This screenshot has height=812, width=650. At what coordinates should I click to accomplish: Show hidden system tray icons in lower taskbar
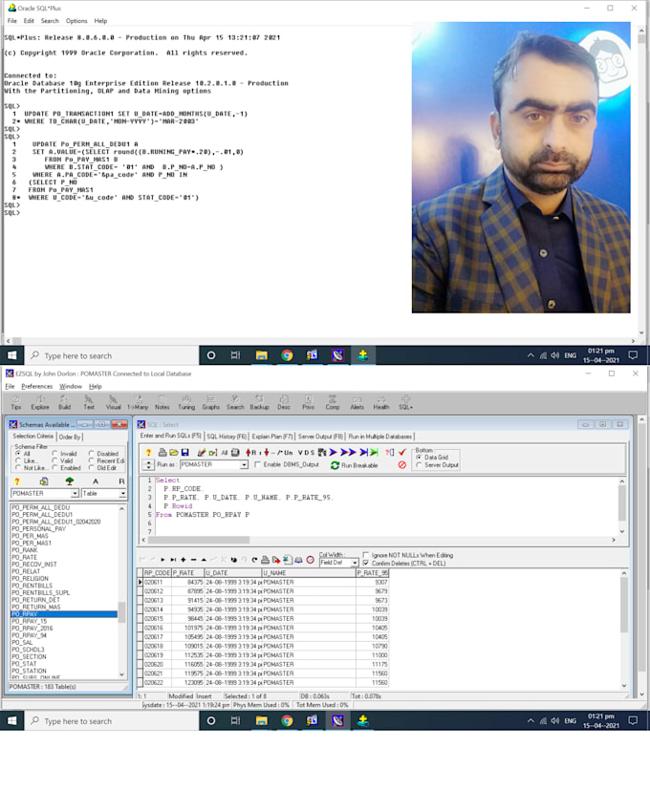531,721
